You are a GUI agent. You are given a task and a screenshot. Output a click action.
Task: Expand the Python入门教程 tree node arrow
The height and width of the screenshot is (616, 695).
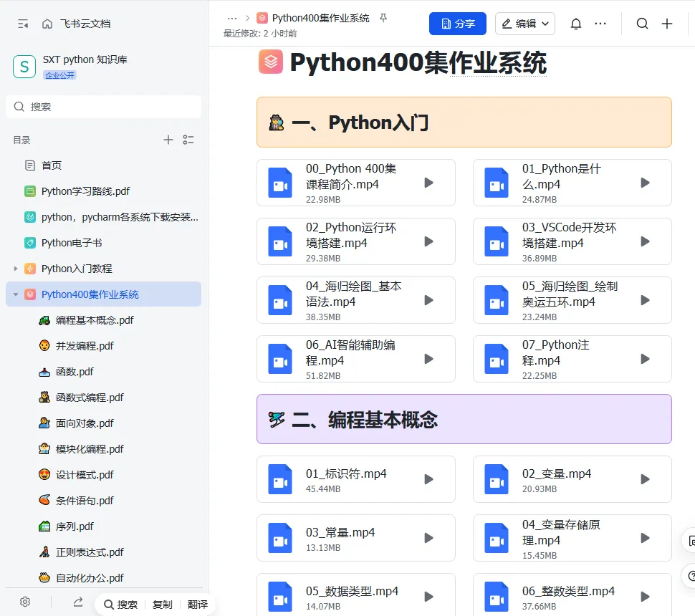16,269
